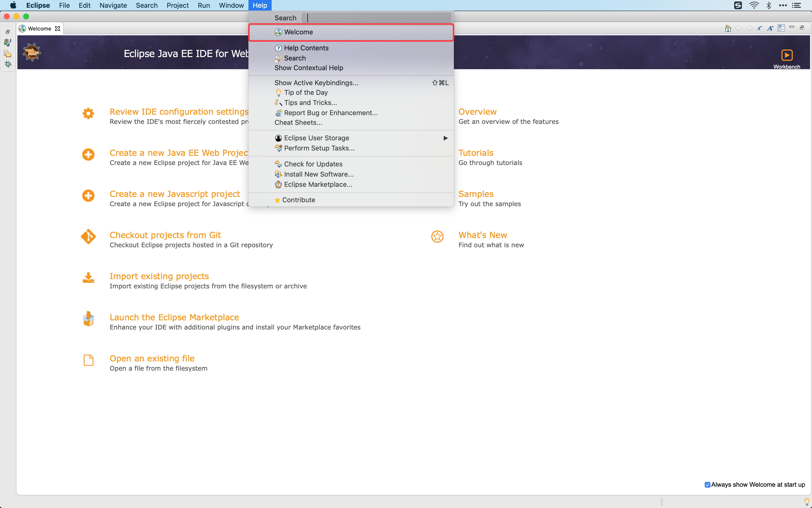
Task: Open the notification list icon in menu bar
Action: pos(797,5)
